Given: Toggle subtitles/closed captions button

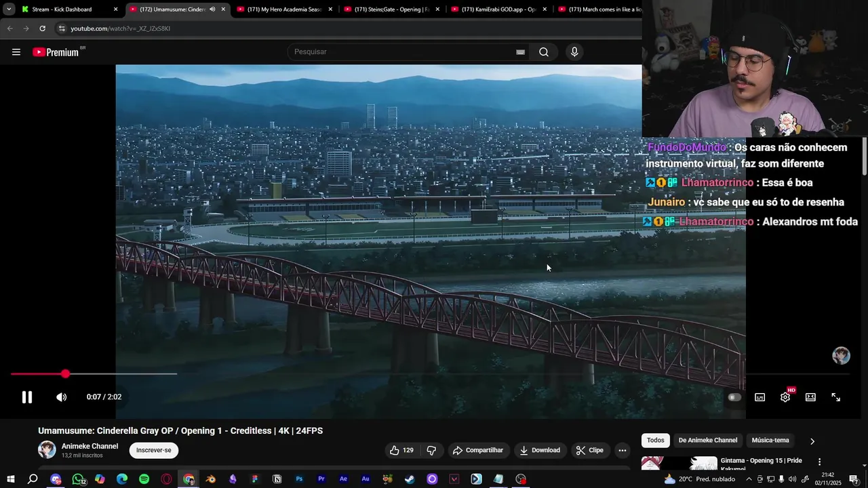Looking at the screenshot, I should pos(760,397).
